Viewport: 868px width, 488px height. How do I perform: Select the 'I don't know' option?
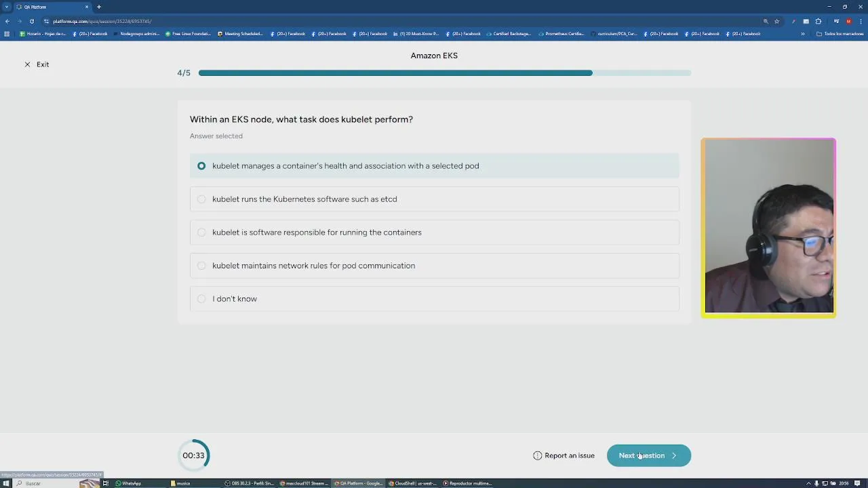point(434,299)
